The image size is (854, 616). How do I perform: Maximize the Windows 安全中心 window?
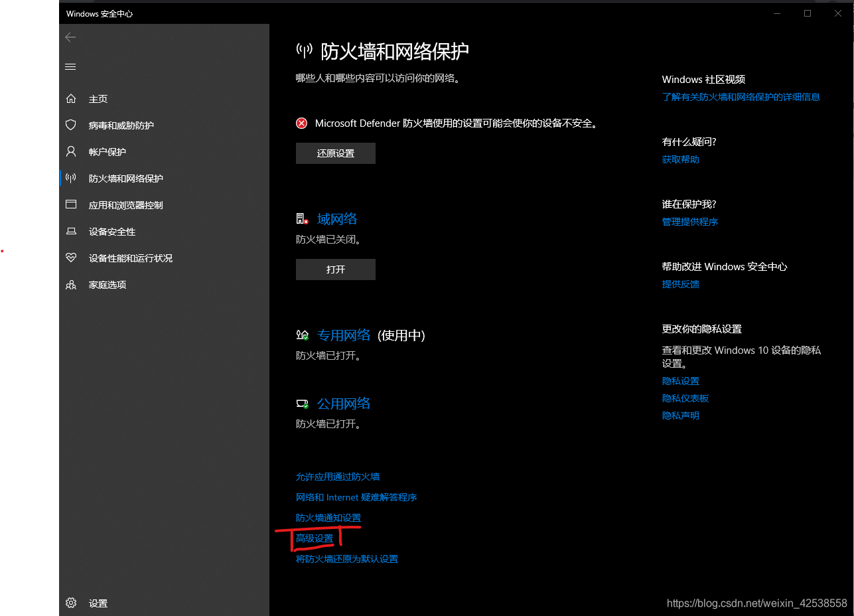[808, 13]
